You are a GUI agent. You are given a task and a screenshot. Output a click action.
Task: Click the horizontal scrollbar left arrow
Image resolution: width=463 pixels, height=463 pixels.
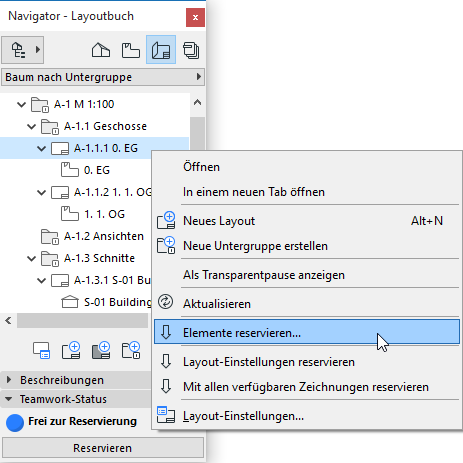click(x=8, y=321)
